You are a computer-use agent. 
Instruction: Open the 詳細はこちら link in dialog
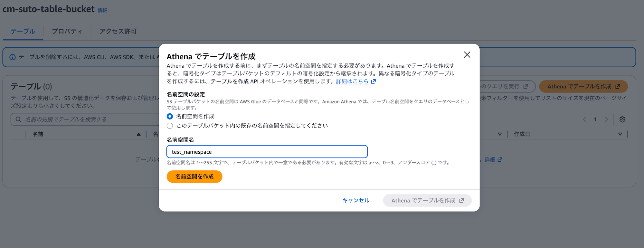[352, 81]
